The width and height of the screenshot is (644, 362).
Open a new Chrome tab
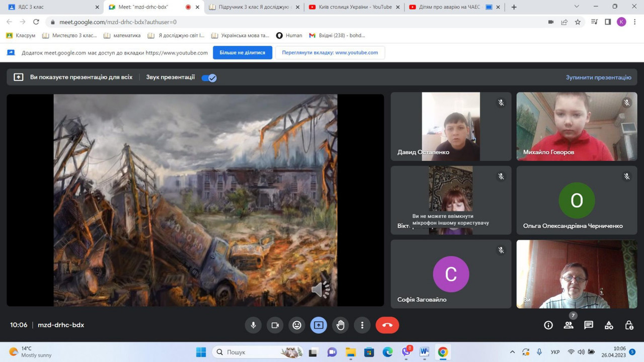tap(514, 7)
